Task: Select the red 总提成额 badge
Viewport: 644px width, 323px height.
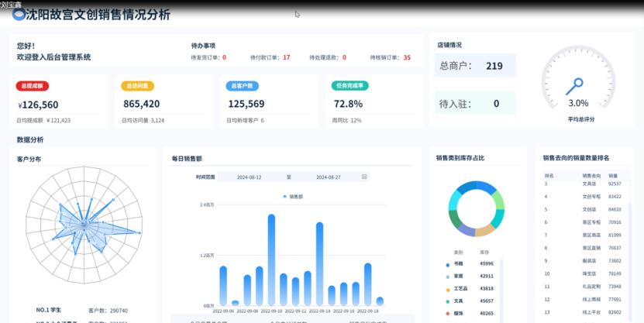Action: (33, 86)
